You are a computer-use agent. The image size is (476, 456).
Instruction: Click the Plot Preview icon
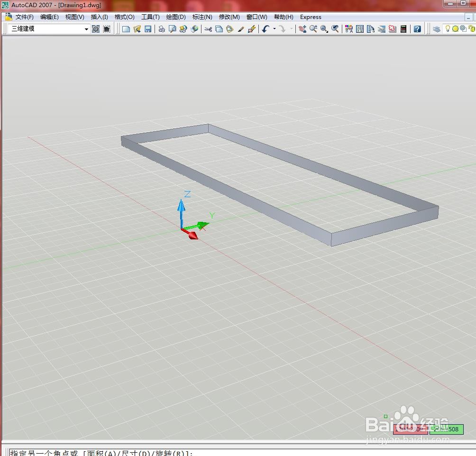(x=173, y=29)
